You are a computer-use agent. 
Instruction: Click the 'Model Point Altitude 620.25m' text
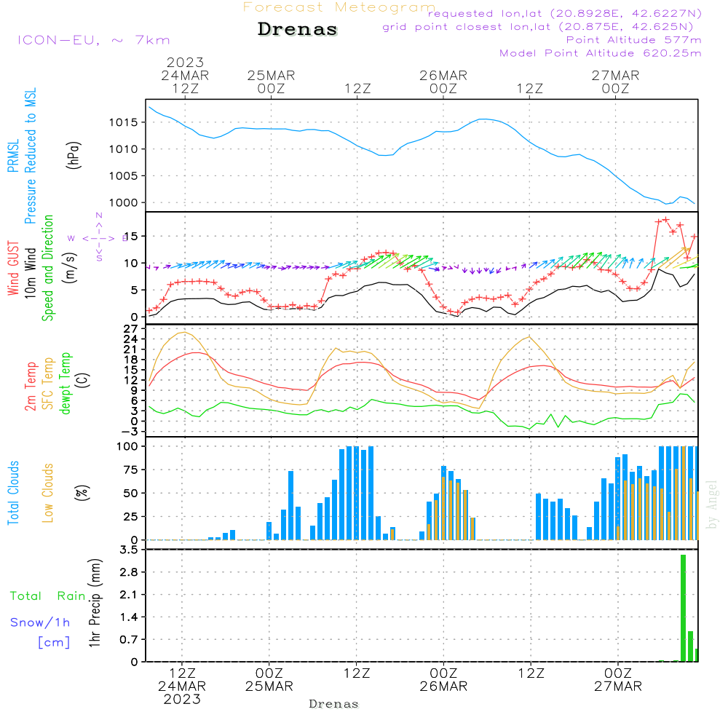coord(601,53)
